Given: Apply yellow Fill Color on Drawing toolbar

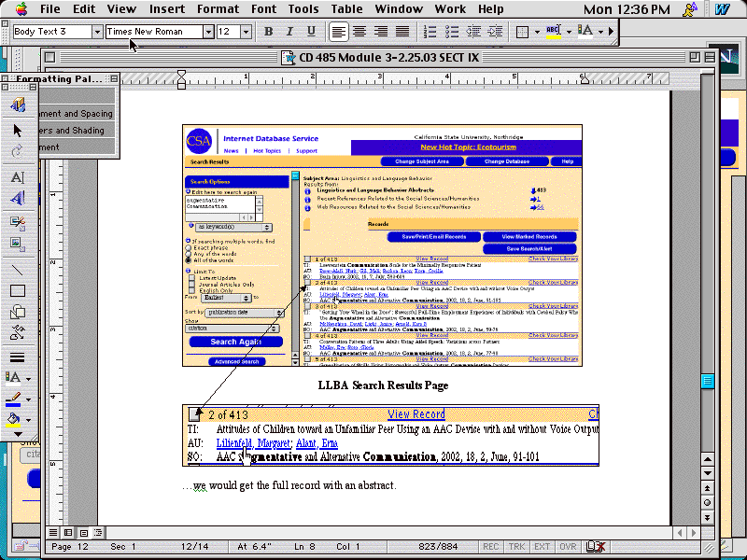Looking at the screenshot, I should pyautogui.click(x=14, y=420).
